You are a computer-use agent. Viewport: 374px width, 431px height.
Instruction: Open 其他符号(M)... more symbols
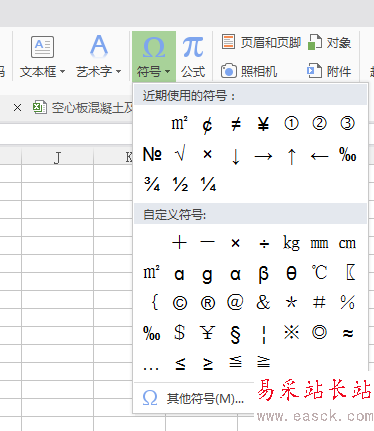pyautogui.click(x=193, y=398)
